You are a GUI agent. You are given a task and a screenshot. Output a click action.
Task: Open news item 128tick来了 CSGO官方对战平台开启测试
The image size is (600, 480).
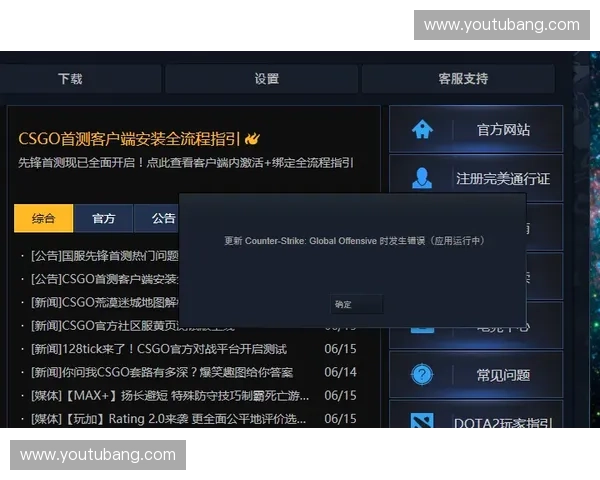tap(159, 349)
